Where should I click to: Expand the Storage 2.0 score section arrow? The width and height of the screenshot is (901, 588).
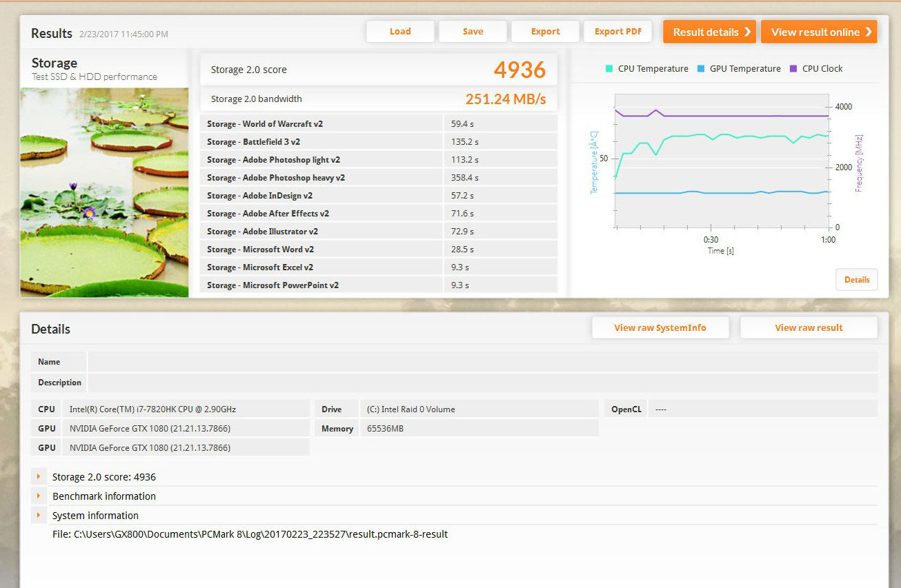point(39,476)
